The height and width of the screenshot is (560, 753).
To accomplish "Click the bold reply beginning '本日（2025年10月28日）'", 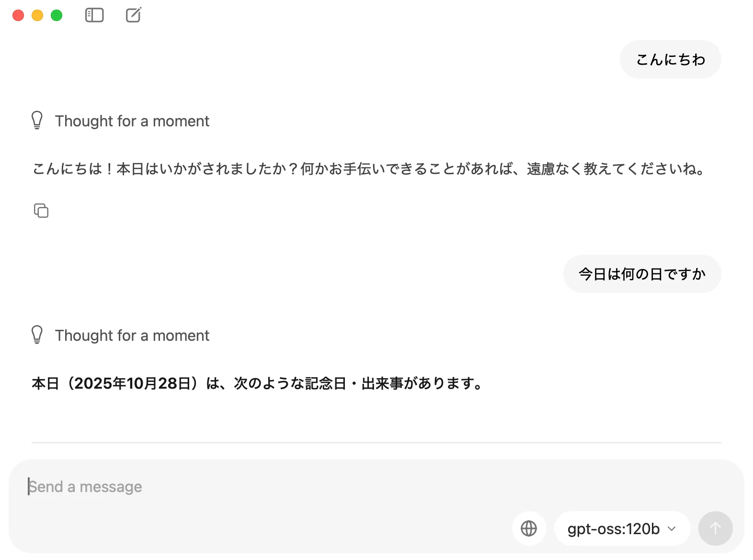I will tap(257, 383).
